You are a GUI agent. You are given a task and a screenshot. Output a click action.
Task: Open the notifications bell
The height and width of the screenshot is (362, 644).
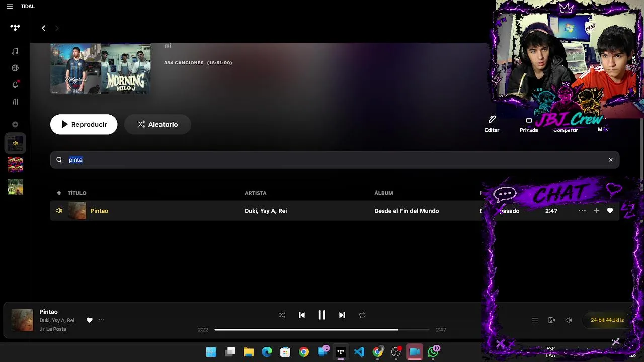pyautogui.click(x=15, y=85)
